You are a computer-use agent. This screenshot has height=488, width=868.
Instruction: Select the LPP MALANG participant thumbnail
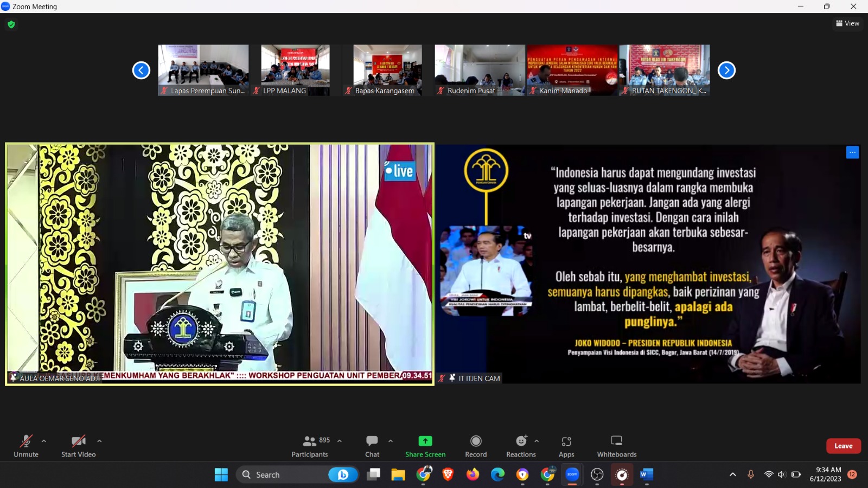[295, 69]
